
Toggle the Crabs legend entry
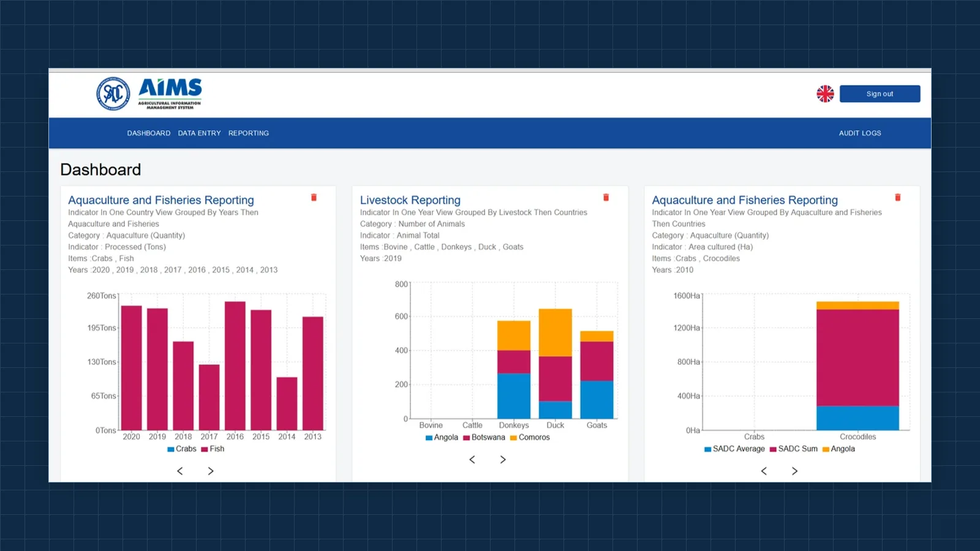tap(182, 449)
